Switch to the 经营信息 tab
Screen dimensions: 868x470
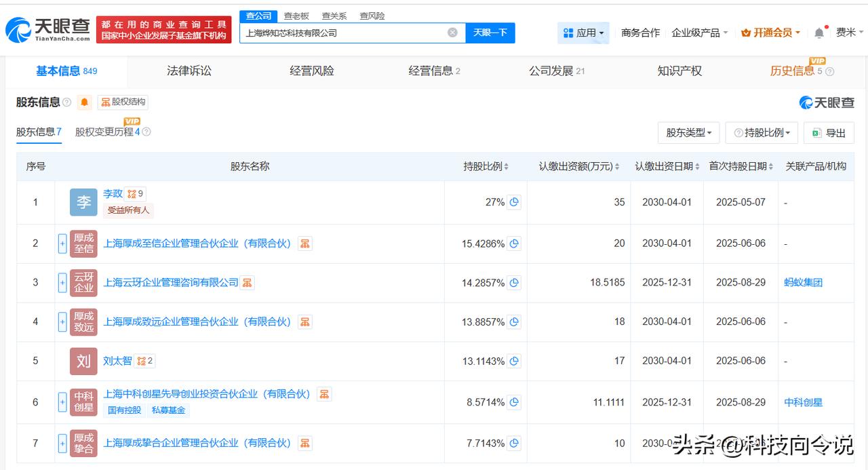coord(434,71)
